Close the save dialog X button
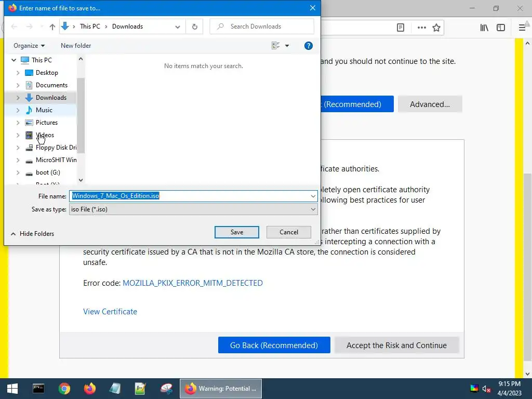The height and width of the screenshot is (399, 532). click(x=312, y=8)
